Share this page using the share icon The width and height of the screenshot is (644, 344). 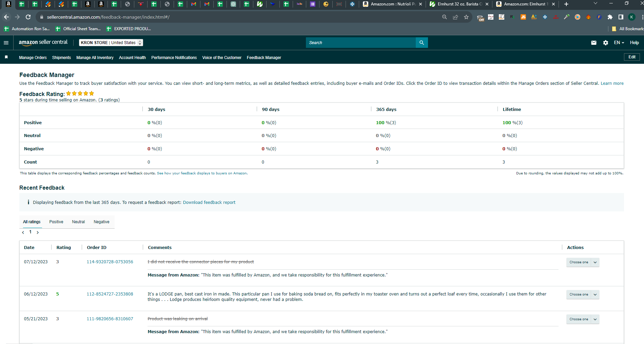[x=455, y=17]
